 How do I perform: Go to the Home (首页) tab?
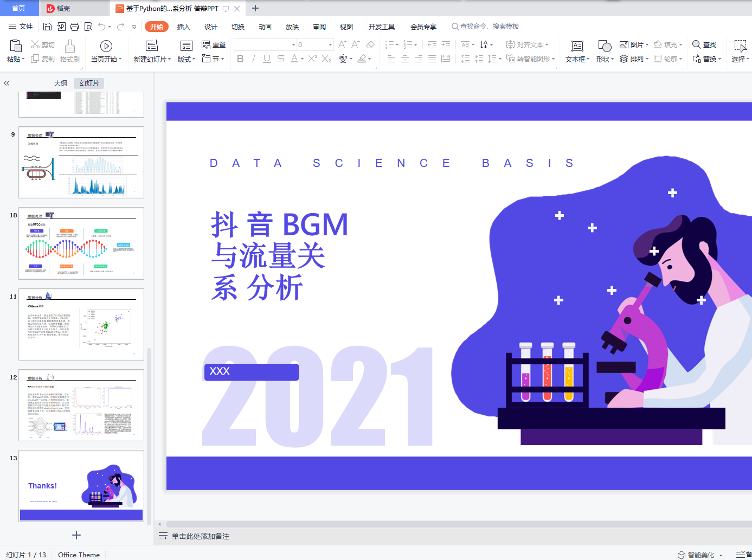tap(19, 8)
